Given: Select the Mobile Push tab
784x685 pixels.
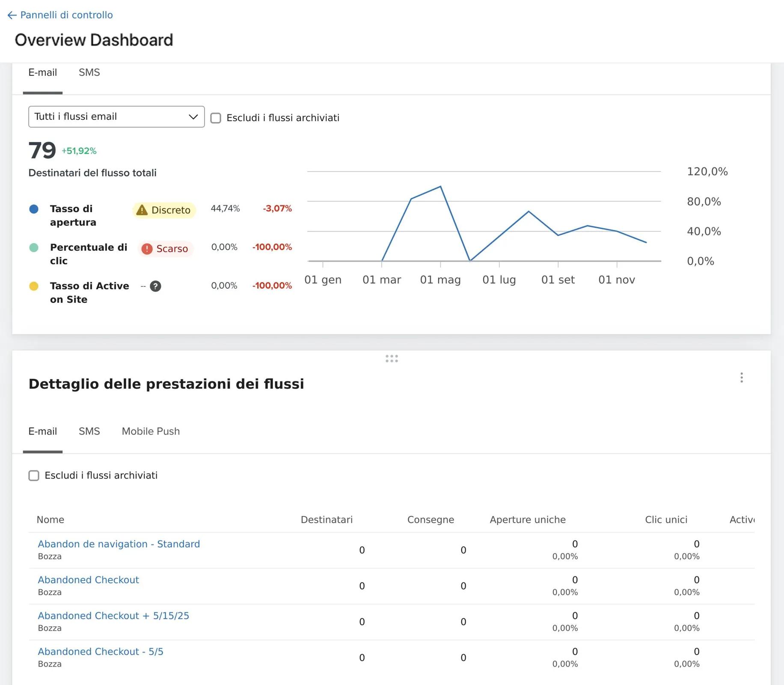Looking at the screenshot, I should tap(151, 432).
